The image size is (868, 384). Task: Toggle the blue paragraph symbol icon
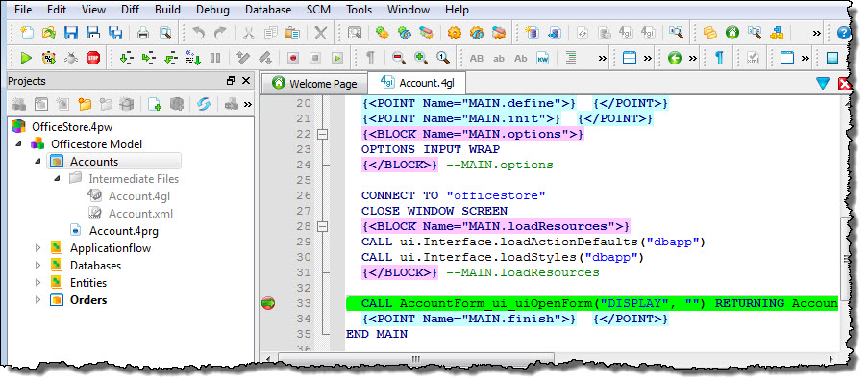pyautogui.click(x=719, y=58)
